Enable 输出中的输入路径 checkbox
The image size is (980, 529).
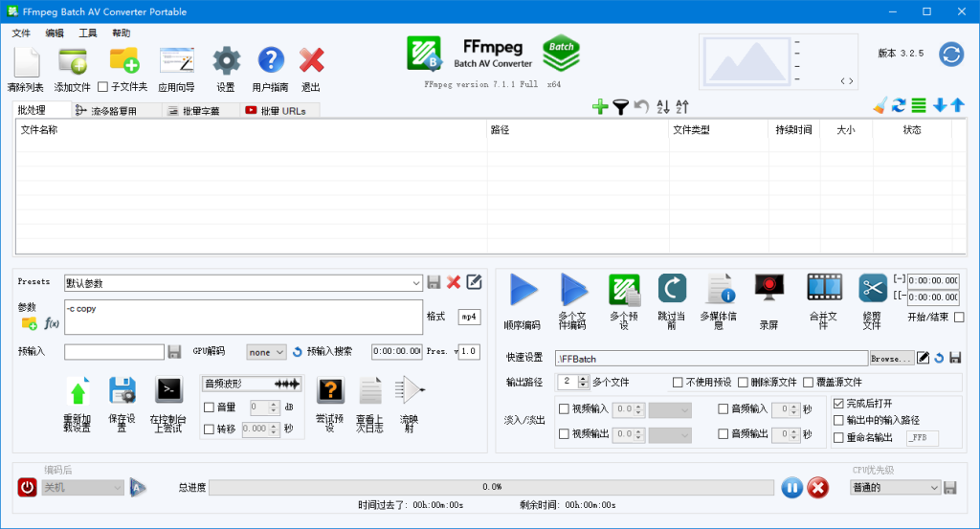838,420
